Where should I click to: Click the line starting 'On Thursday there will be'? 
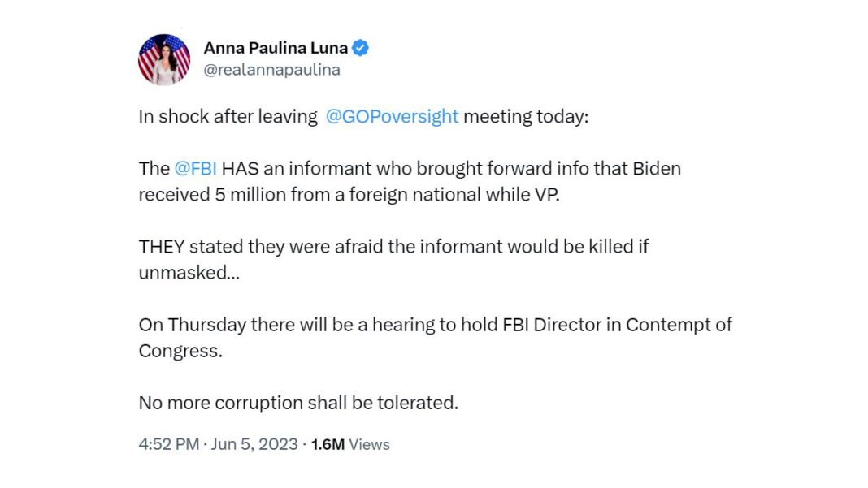coord(435,325)
